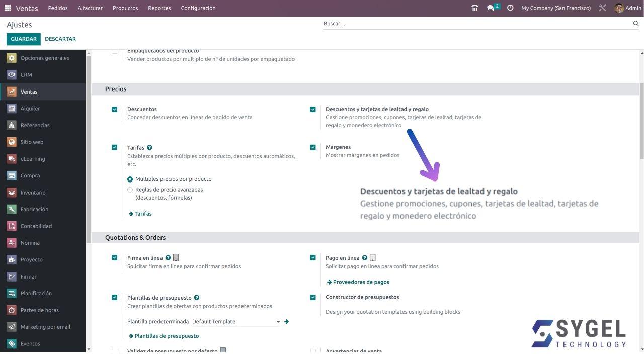
Task: Toggle Constructor de presupuestos checkbox
Action: click(x=313, y=297)
